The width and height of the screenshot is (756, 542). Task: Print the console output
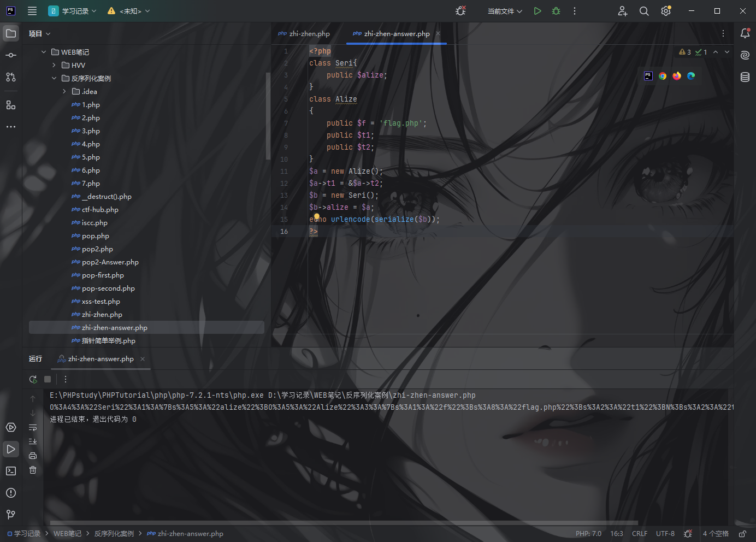coord(33,456)
